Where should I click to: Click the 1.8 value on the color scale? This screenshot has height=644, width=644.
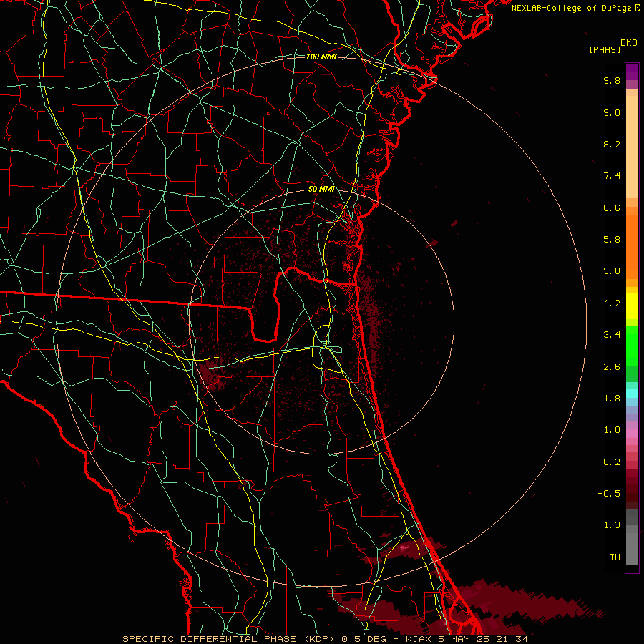tap(612, 399)
